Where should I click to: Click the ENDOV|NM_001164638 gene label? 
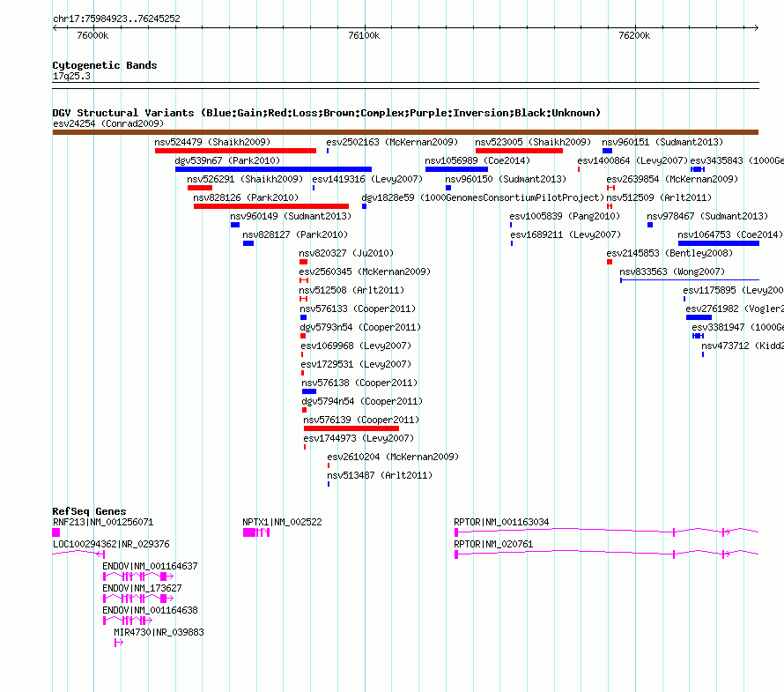coord(150,610)
